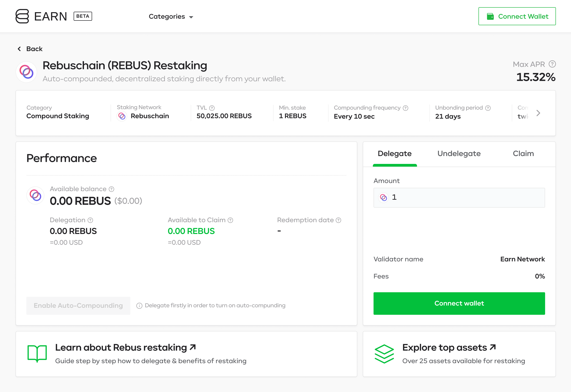Open the Categories dropdown

[x=171, y=16]
